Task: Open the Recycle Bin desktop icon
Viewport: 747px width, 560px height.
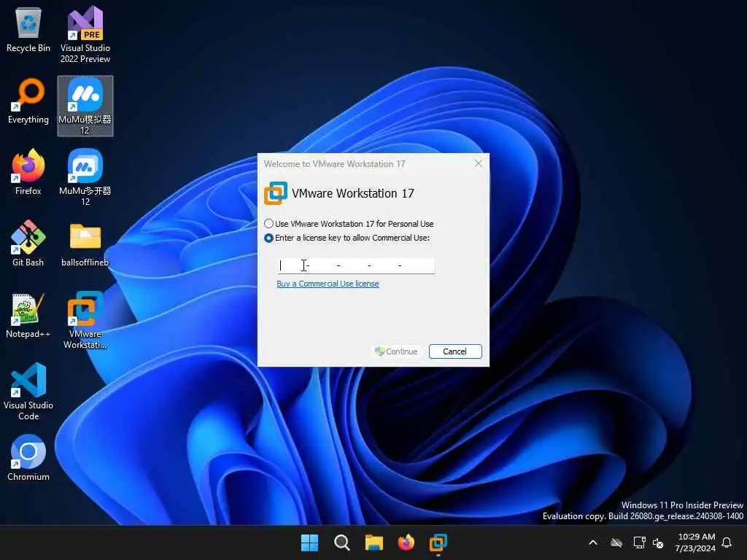Action: coord(28,29)
